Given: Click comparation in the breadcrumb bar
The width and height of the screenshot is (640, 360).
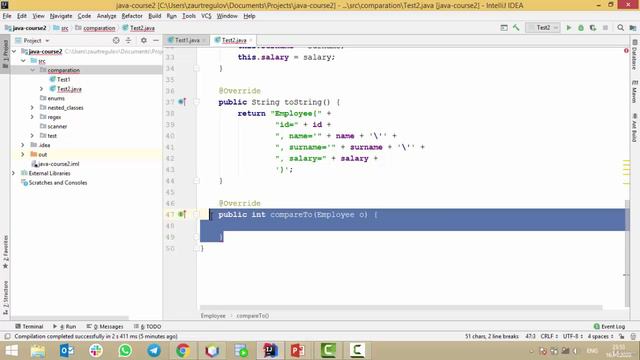Looking at the screenshot, I should [x=99, y=28].
